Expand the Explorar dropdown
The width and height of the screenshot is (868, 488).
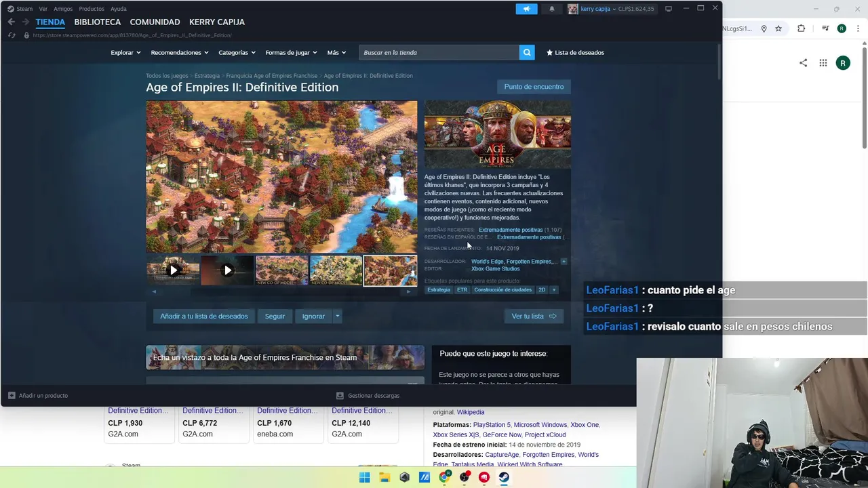click(125, 52)
